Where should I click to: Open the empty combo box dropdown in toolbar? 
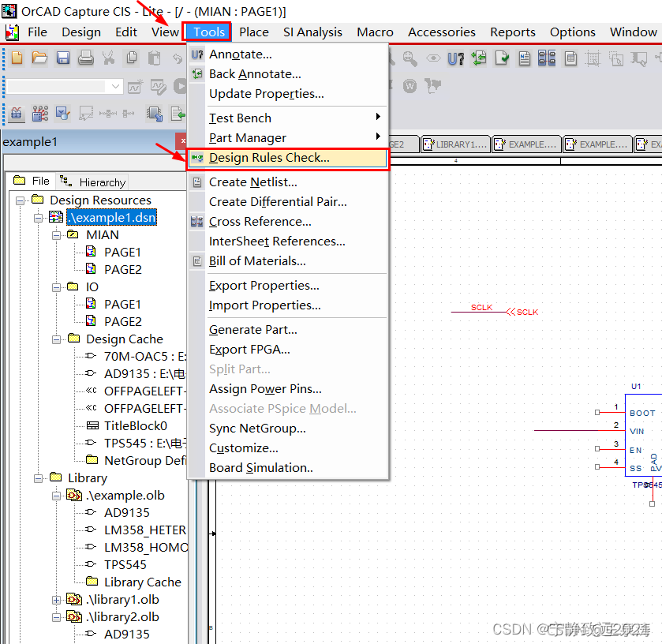pyautogui.click(x=116, y=86)
